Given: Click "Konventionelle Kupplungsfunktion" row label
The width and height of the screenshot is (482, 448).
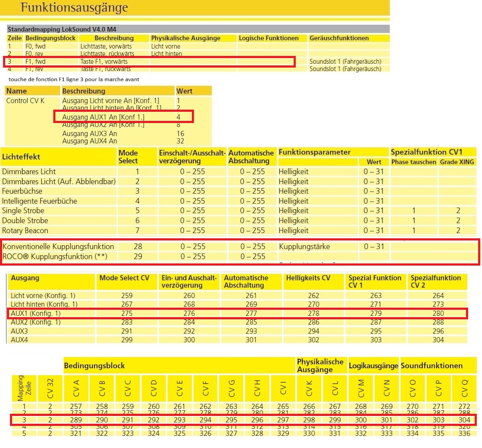Looking at the screenshot, I should [x=58, y=247].
